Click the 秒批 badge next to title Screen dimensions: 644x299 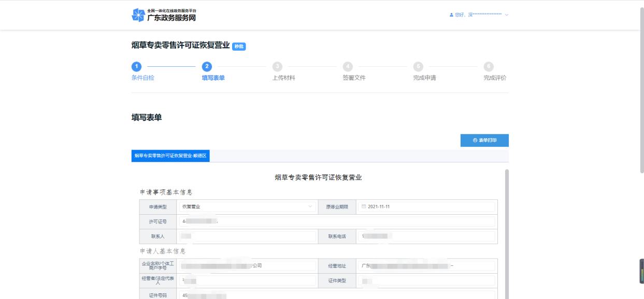pyautogui.click(x=239, y=47)
